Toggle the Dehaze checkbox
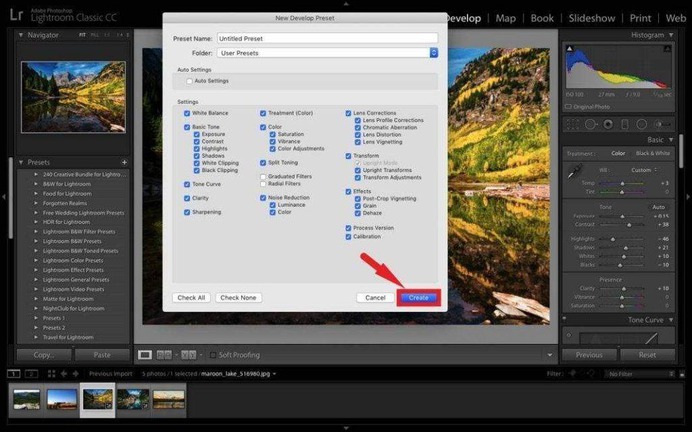Screen dimensions: 692x432 click(357, 213)
